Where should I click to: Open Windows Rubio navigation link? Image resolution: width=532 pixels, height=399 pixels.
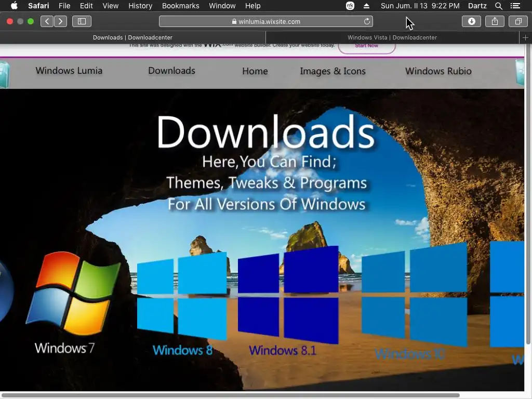(x=438, y=71)
